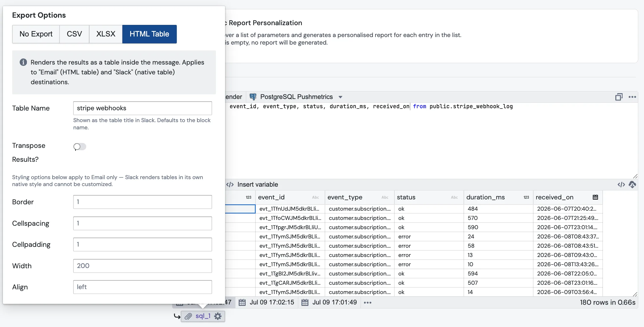Click the duplicate block icon in SQL header
Image resolution: width=644 pixels, height=327 pixels.
coord(619,97)
